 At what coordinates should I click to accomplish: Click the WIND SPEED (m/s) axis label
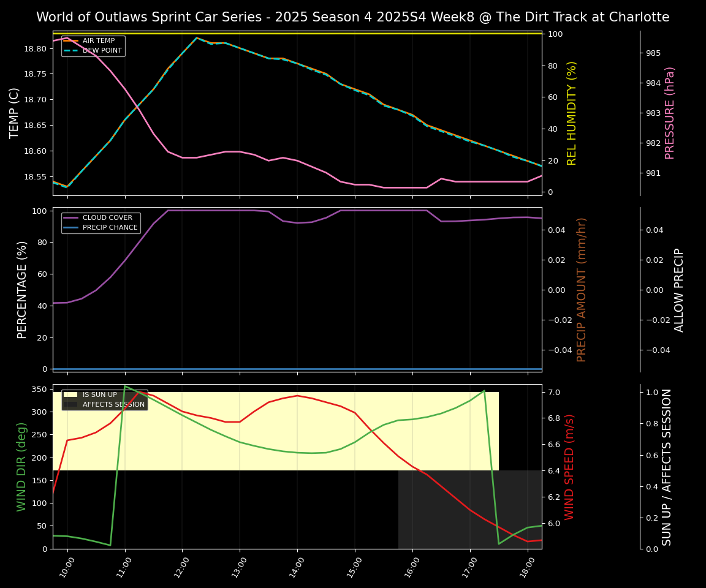[x=569, y=466]
